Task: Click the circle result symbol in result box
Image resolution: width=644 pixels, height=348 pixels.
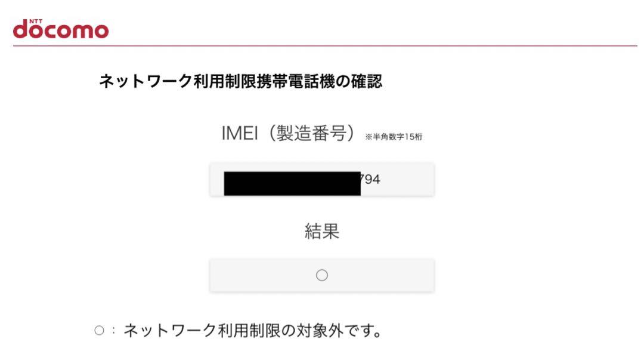Action: point(322,275)
